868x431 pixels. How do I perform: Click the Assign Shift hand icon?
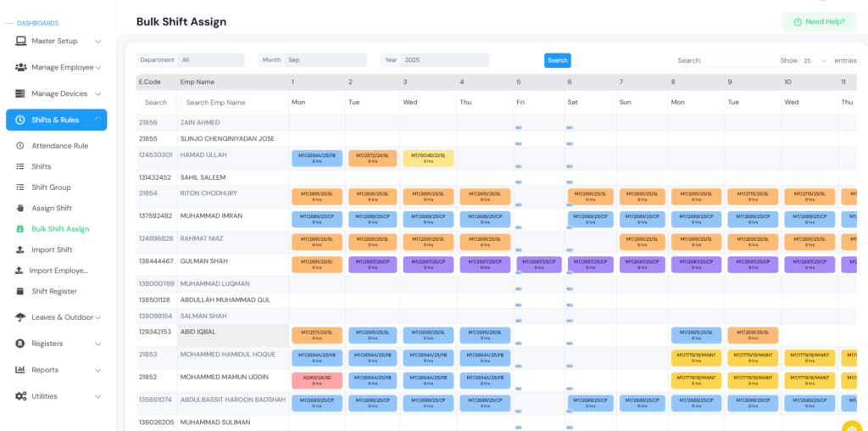(x=20, y=209)
